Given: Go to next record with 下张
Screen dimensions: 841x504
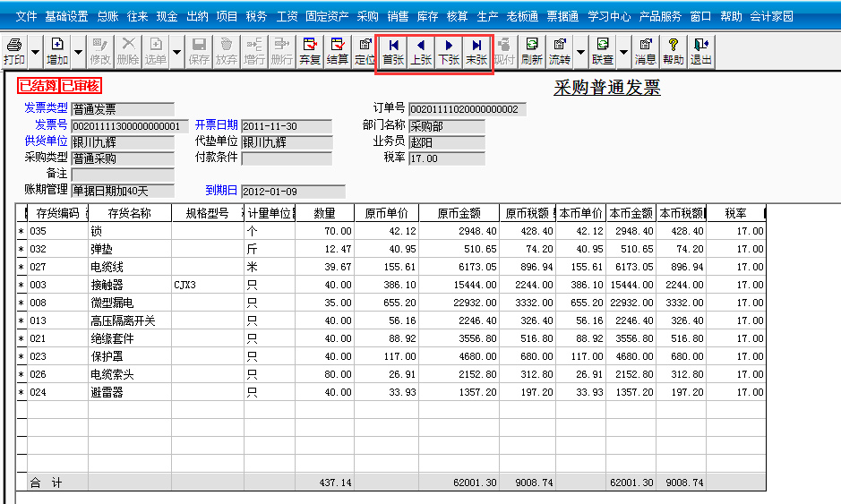Looking at the screenshot, I should coord(449,52).
